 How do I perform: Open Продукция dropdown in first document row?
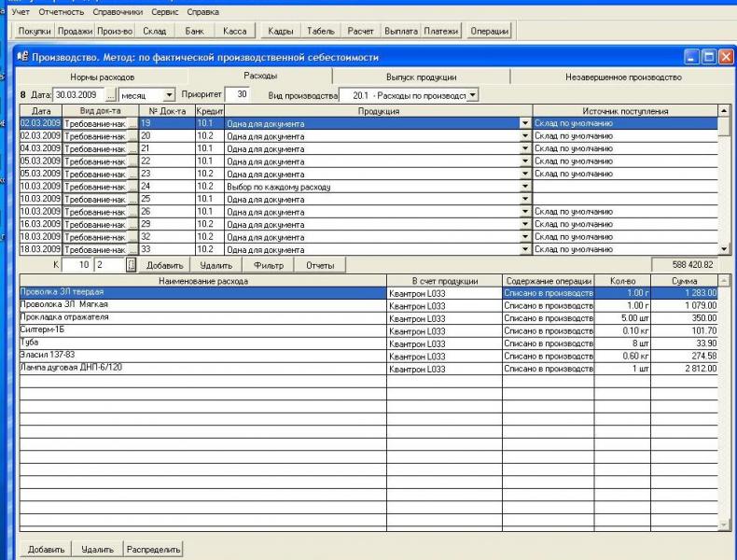(524, 123)
